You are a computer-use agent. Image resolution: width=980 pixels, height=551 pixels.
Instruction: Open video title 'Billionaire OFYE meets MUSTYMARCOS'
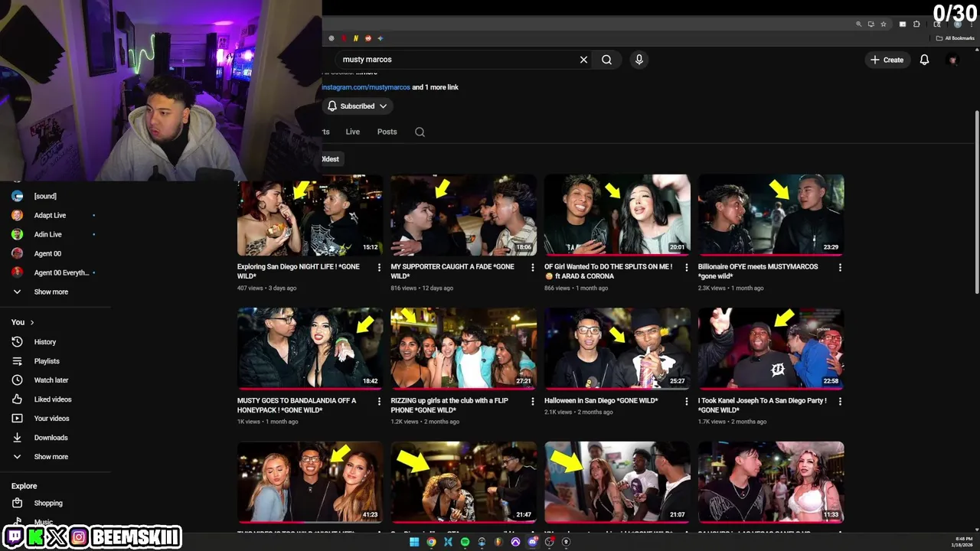coord(758,271)
